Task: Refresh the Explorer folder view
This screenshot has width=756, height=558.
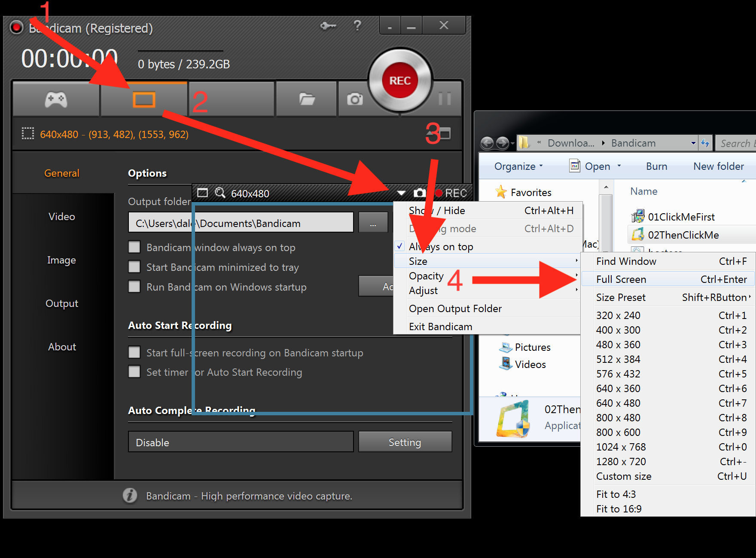Action: tap(705, 143)
